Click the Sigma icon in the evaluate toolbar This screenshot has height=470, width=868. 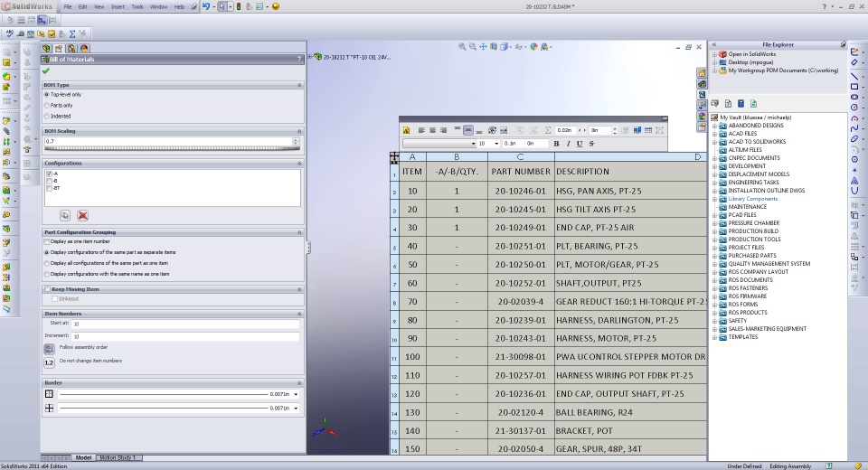[x=72, y=33]
